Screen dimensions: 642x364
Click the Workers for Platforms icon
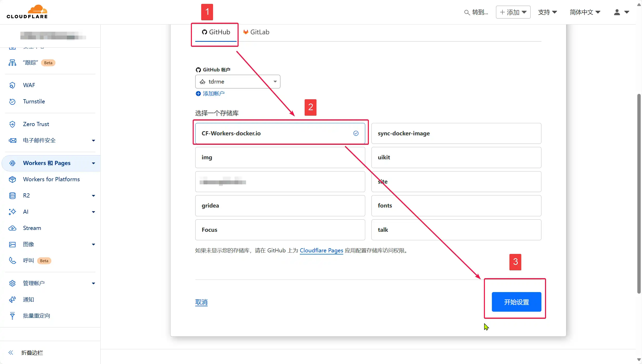(x=12, y=179)
